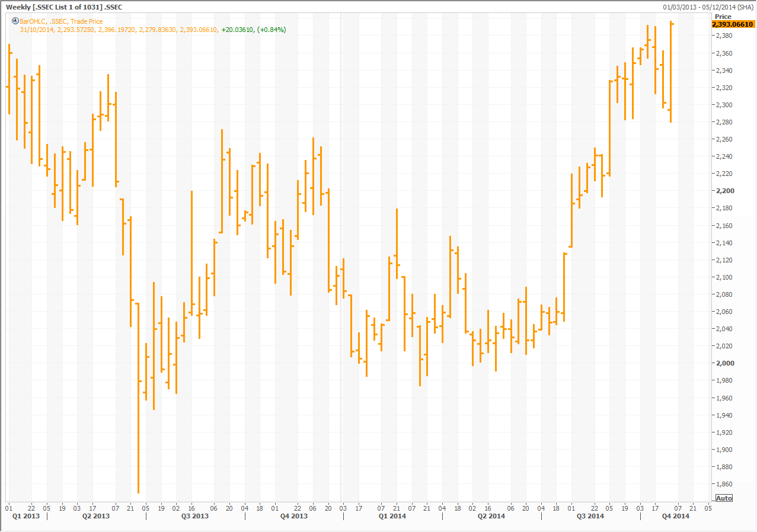Click the Weekly chart title text
The height and width of the screenshot is (532, 757).
point(64,7)
